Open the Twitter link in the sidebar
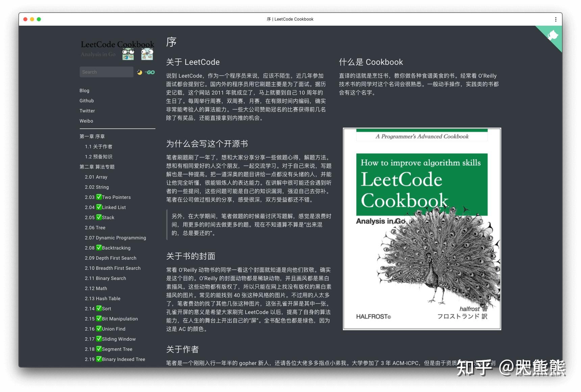 click(x=87, y=111)
